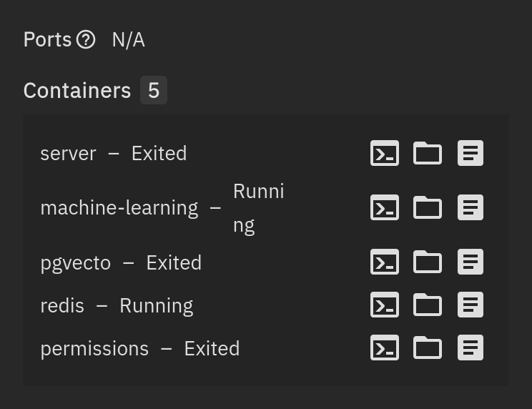Click the Containers heading
This screenshot has height=409, width=532.
coord(77,91)
